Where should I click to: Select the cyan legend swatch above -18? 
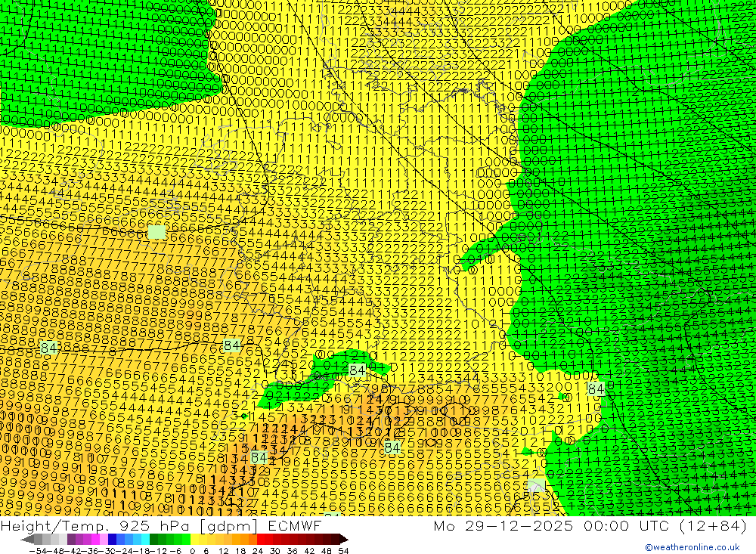(145, 540)
